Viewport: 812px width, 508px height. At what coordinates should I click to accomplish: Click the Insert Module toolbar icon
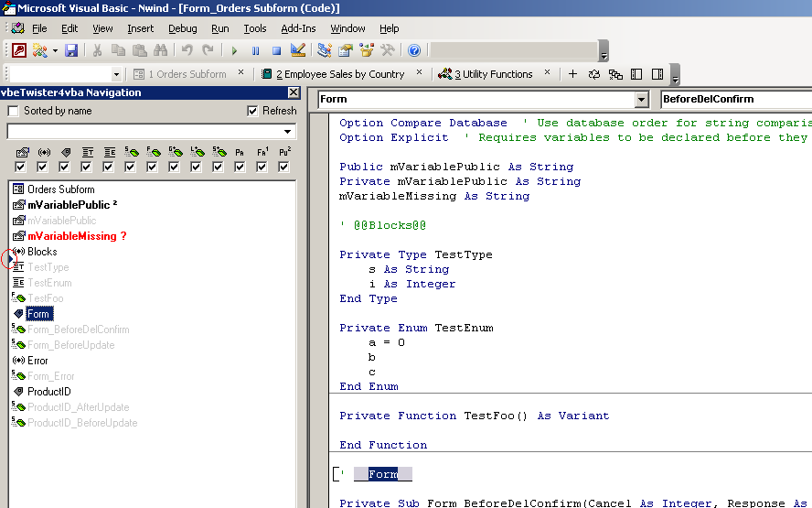[x=40, y=50]
